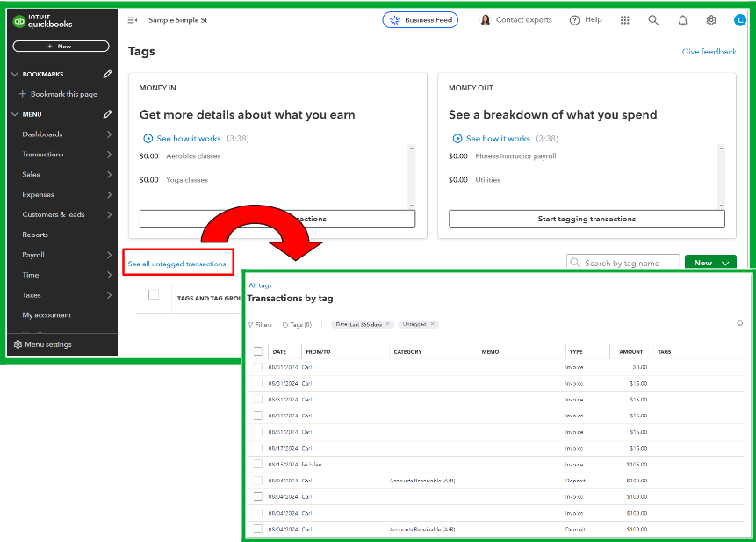Viewport: 756px width, 542px height.
Task: Expand the Sales submenu arrow
Action: [x=109, y=174]
